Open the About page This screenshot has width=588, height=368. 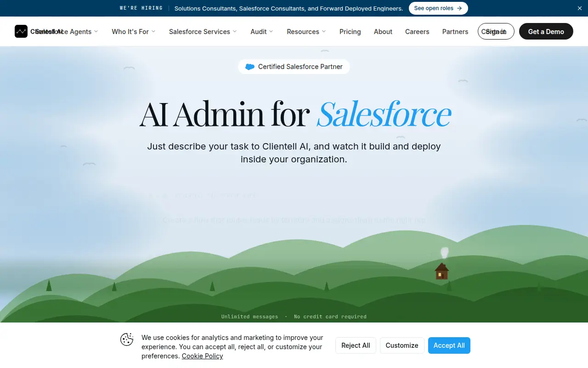click(383, 31)
